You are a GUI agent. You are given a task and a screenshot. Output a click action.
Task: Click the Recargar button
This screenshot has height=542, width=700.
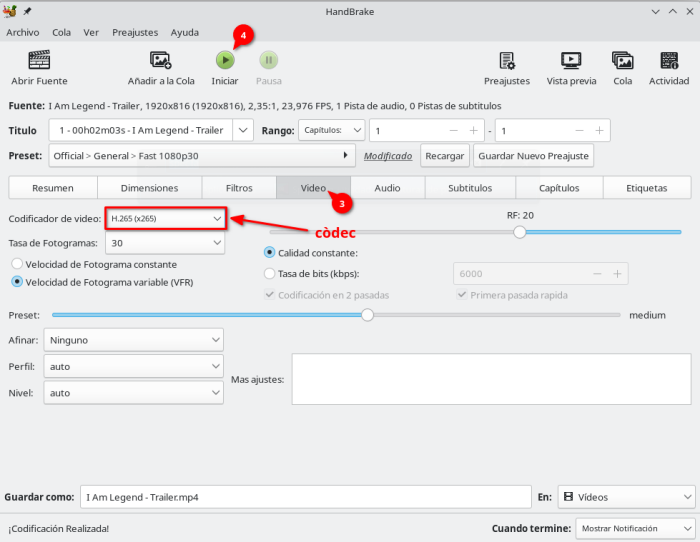445,156
